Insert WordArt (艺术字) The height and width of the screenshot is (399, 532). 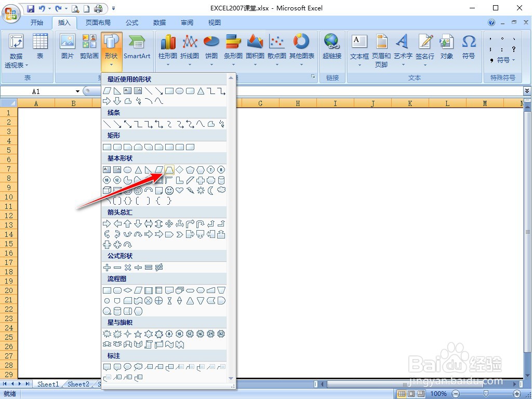pyautogui.click(x=403, y=50)
